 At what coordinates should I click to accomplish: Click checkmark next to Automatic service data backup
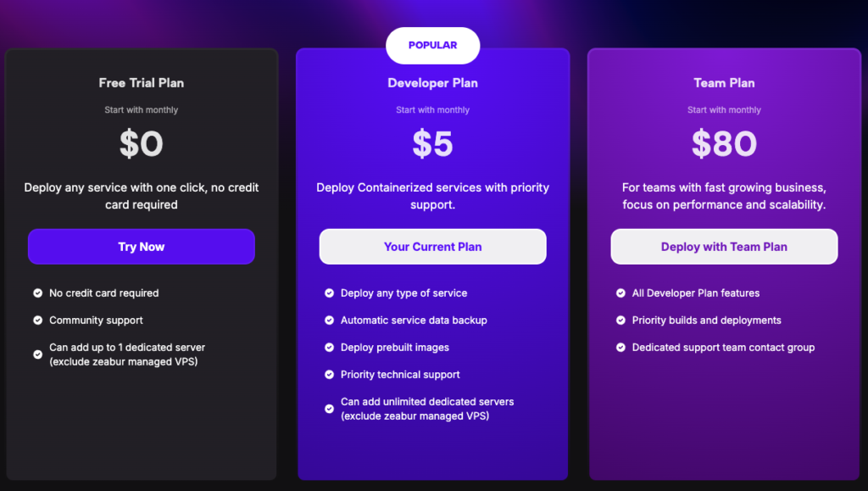[x=330, y=321]
